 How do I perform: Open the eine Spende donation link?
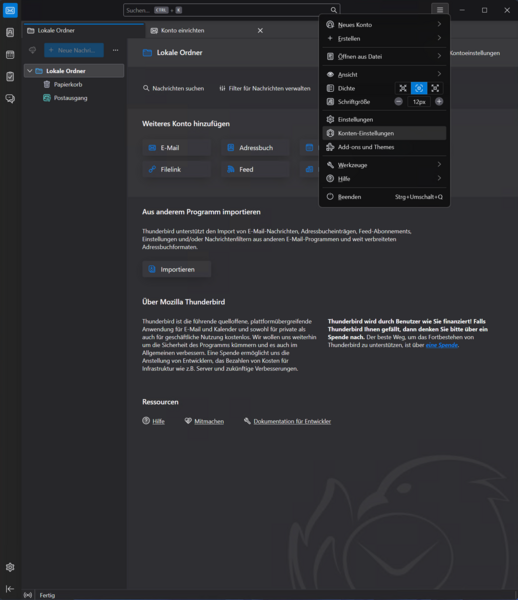click(x=441, y=345)
